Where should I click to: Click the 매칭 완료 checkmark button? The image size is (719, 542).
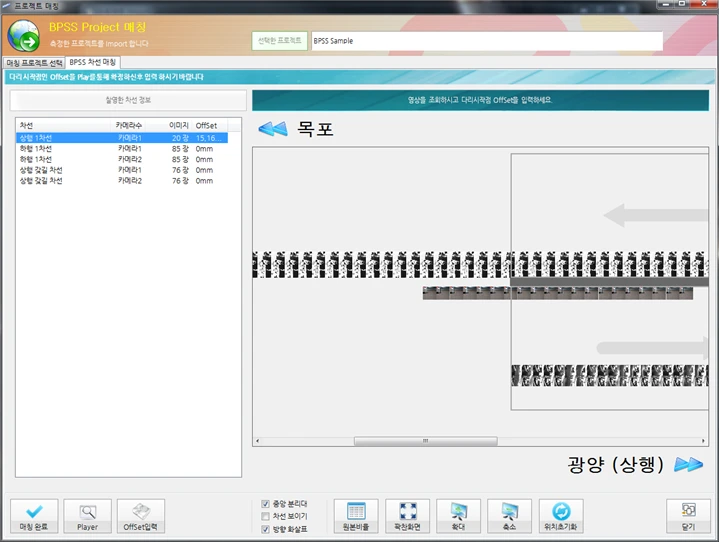point(34,516)
